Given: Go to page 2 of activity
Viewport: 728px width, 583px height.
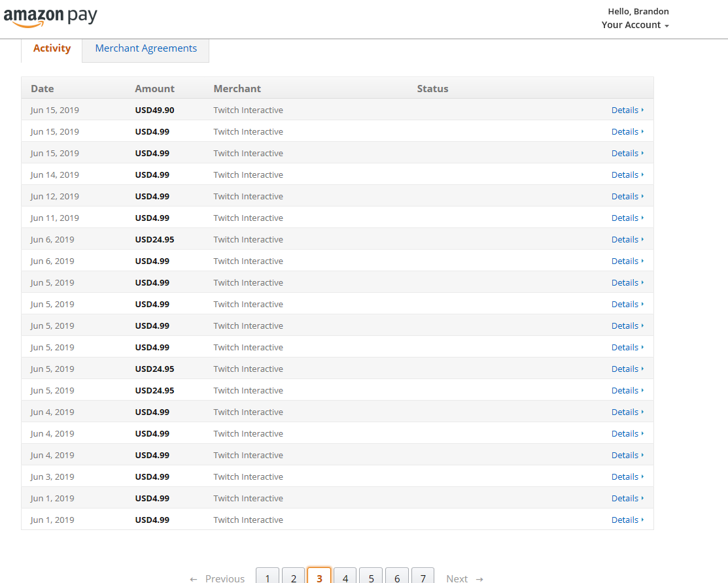Looking at the screenshot, I should 294,576.
